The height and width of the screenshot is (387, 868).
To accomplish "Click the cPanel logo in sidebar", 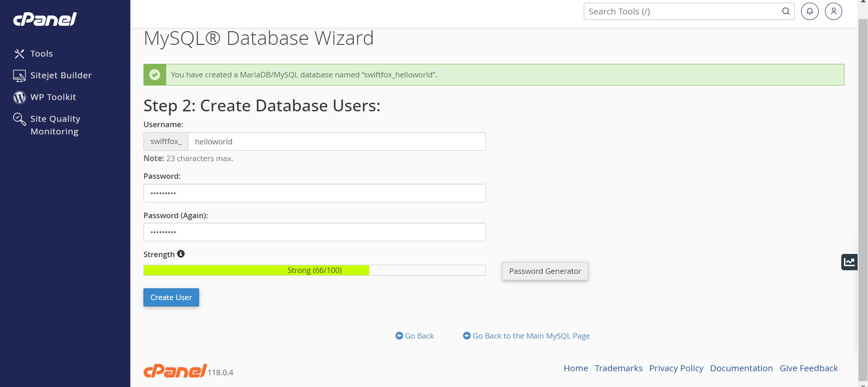I will [x=45, y=19].
